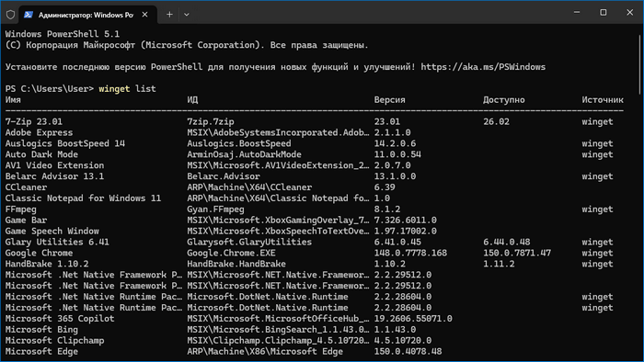The image size is (644, 362).
Task: Click version '11.0.0.54'
Action: (397, 154)
